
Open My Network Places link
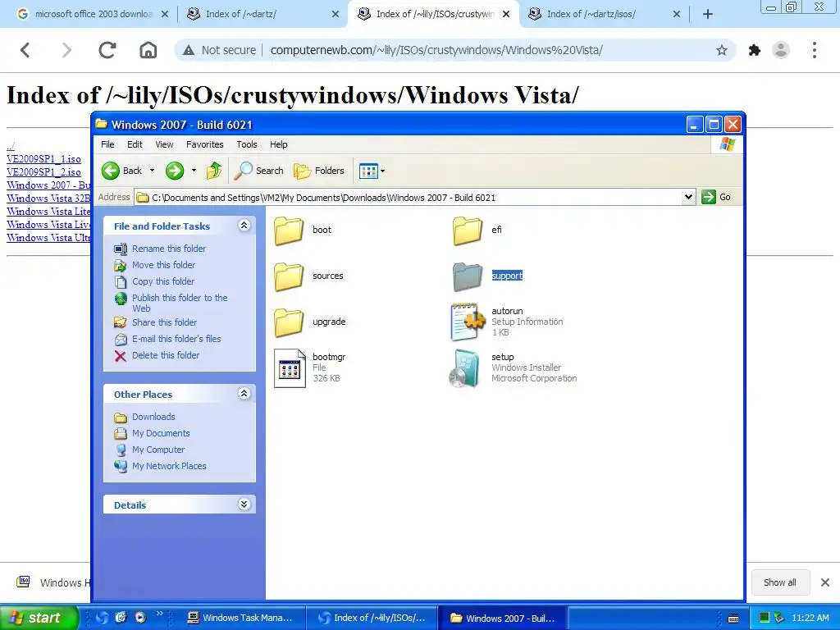[x=169, y=466]
